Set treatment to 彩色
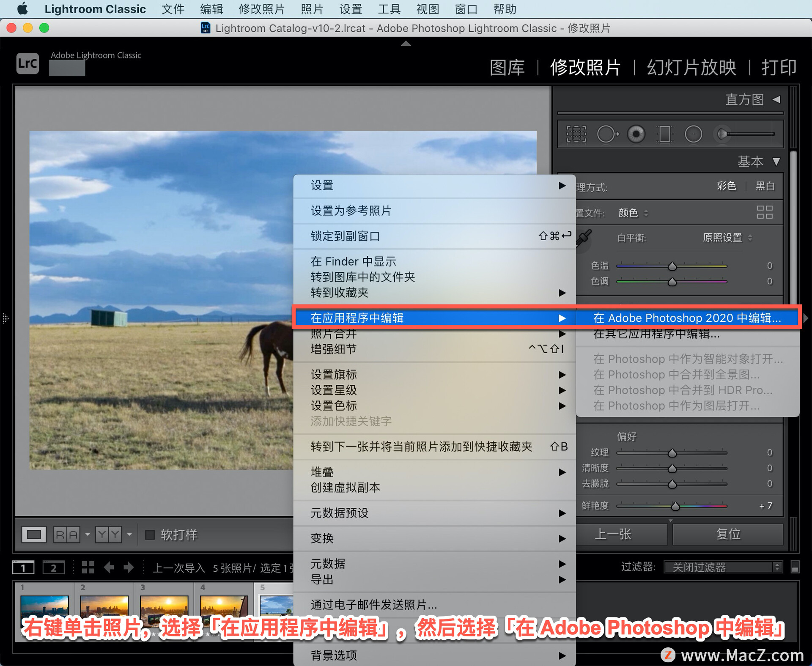The width and height of the screenshot is (812, 666). tap(726, 186)
